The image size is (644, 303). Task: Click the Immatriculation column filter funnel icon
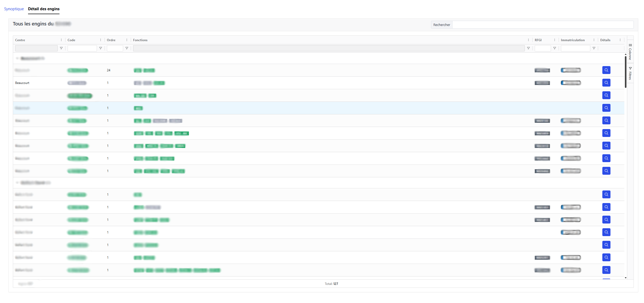(594, 48)
